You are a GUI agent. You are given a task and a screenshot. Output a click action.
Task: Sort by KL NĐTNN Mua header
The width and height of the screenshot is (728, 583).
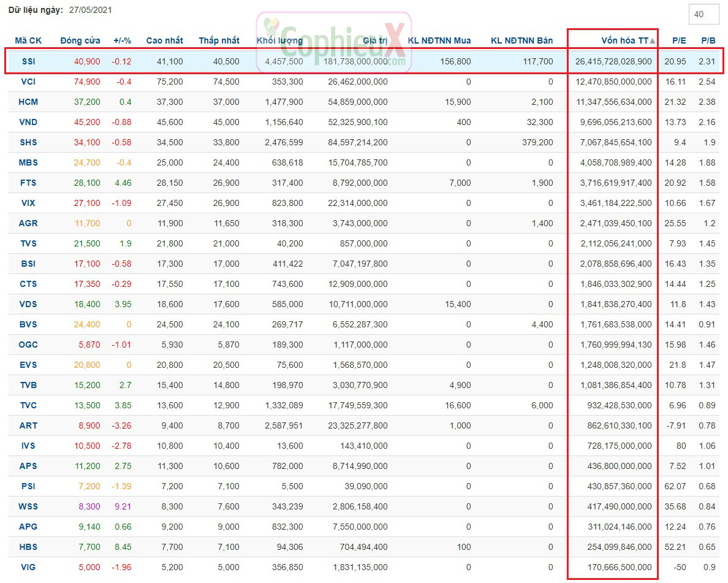tap(439, 40)
